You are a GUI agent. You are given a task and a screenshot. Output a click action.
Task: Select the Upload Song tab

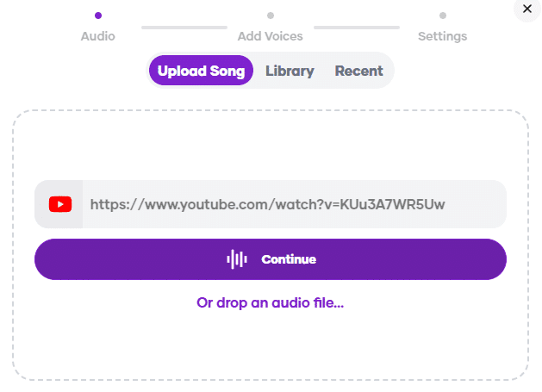click(x=201, y=71)
